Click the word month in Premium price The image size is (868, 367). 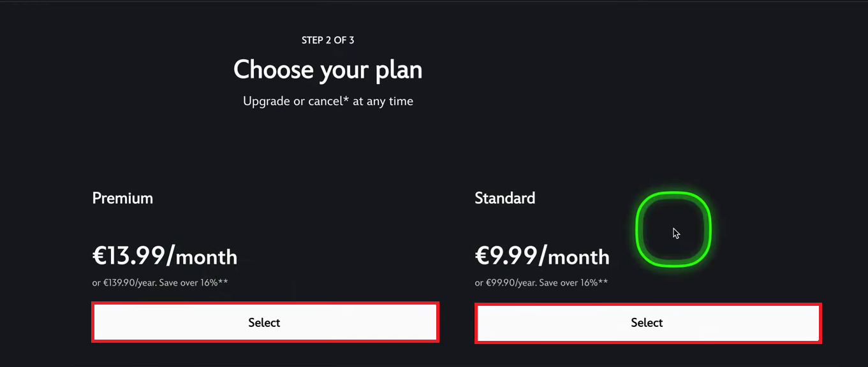[206, 257]
